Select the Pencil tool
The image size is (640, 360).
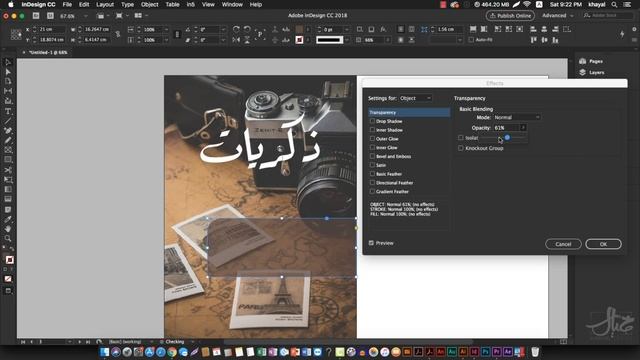click(x=8, y=140)
